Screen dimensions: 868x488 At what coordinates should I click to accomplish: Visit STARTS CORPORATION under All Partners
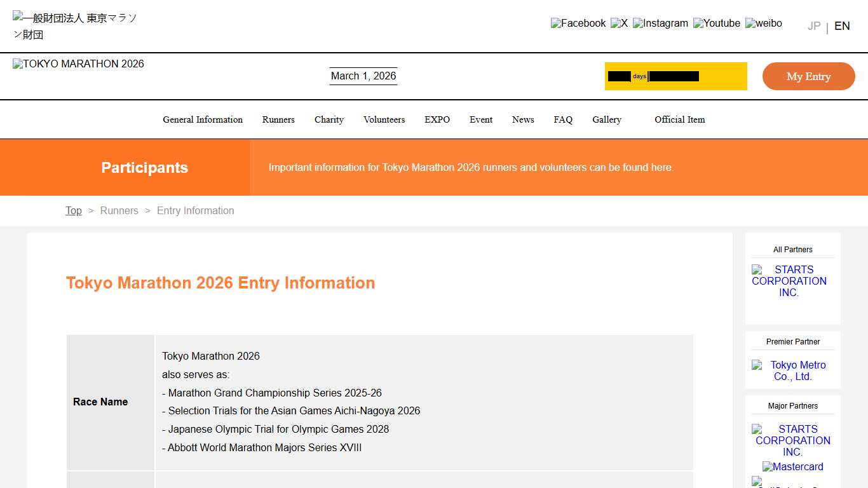tap(790, 281)
